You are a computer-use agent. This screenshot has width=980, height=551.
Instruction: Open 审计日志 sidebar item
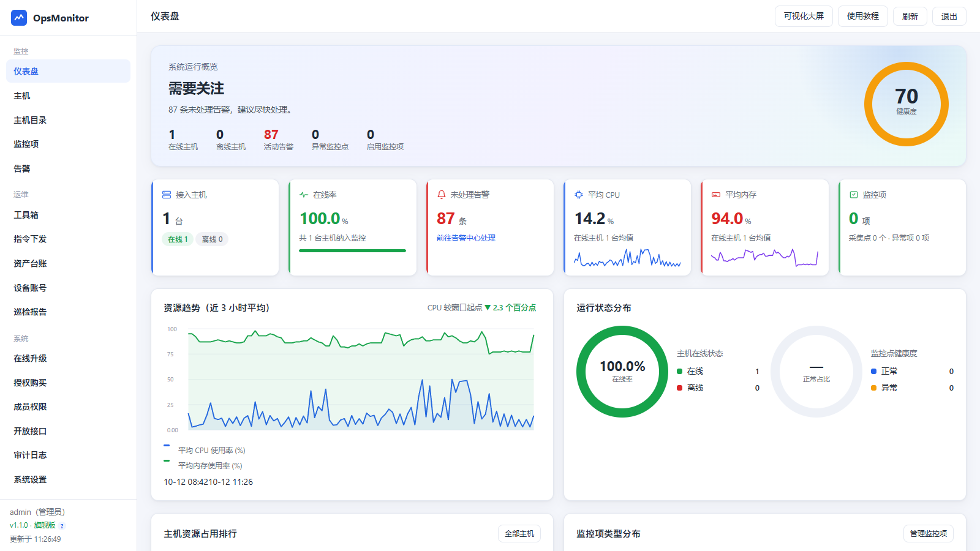click(x=68, y=455)
